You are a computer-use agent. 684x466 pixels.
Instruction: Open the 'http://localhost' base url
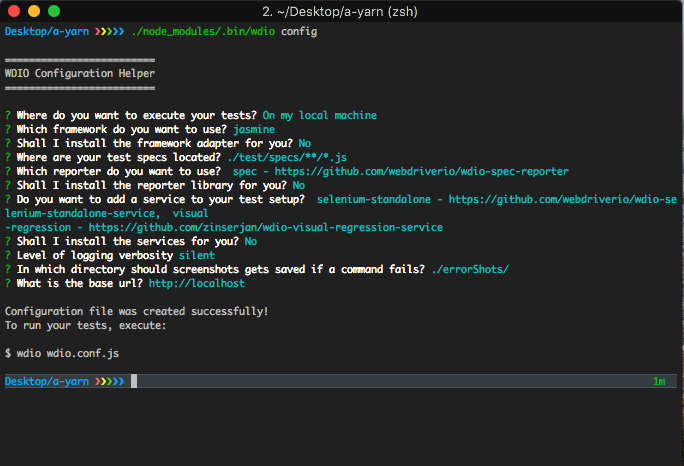coord(197,283)
